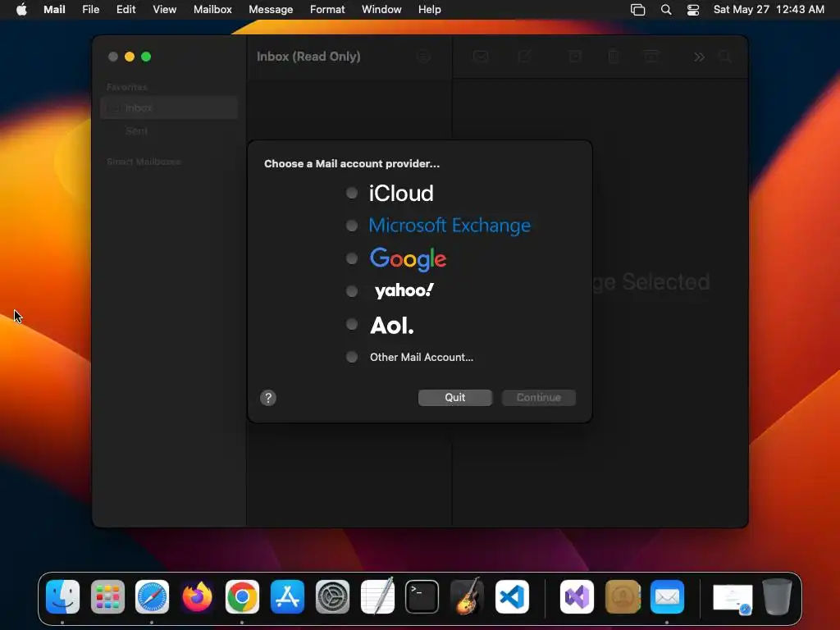Viewport: 840px width, 630px height.
Task: Launch Safari from the Dock
Action: (152, 597)
